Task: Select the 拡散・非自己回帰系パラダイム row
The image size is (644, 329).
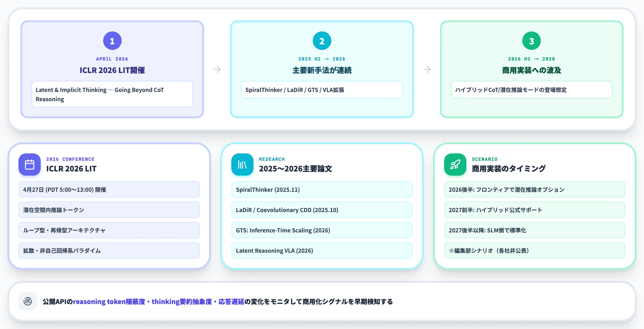Action: [109, 250]
